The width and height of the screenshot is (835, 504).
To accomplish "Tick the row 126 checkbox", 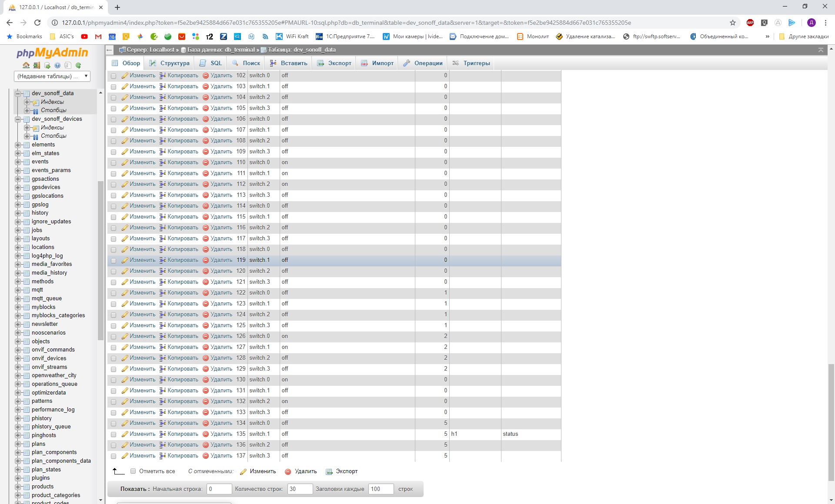I will pyautogui.click(x=114, y=337).
